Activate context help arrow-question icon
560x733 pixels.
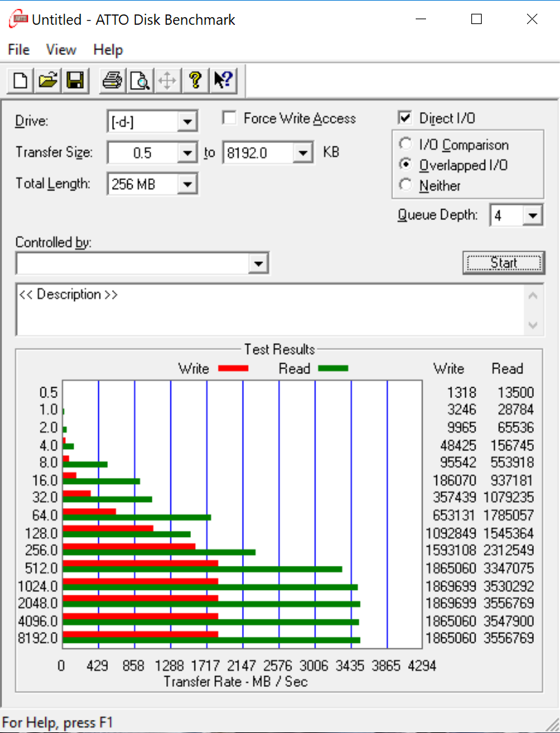point(223,80)
